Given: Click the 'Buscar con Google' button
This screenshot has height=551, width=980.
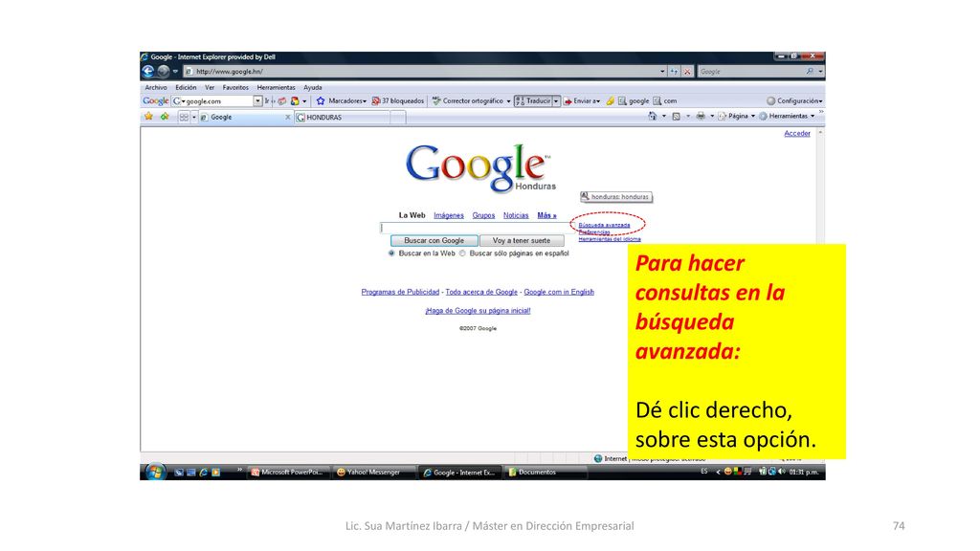Looking at the screenshot, I should (434, 240).
